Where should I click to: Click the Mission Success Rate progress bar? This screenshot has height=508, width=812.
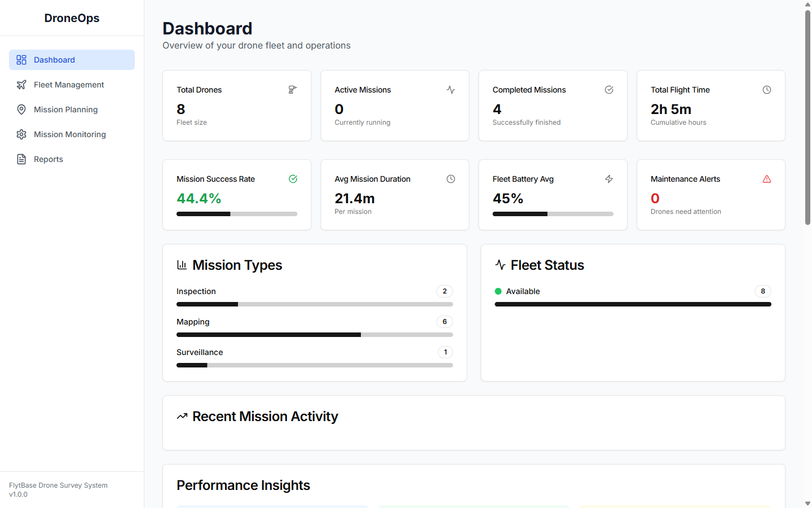coord(237,214)
